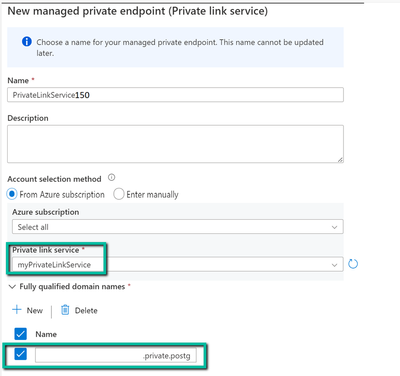Click the .private.postg domain name field
The image size is (400, 376).
pos(116,355)
